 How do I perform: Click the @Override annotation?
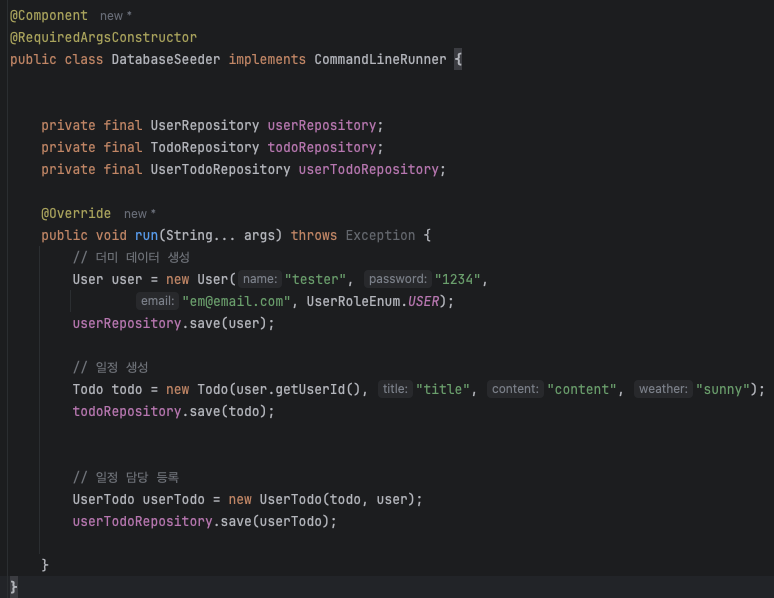76,213
